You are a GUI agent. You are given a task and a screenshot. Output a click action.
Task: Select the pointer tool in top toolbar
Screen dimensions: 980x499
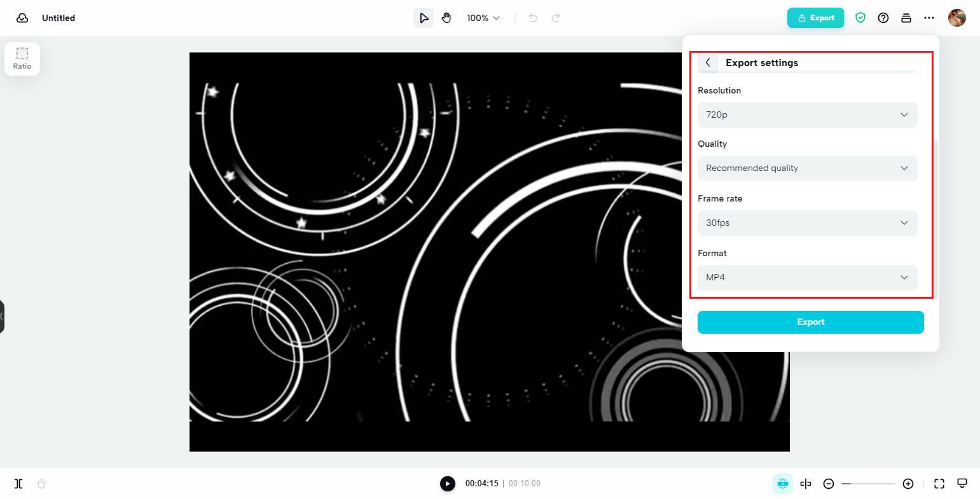pos(424,18)
